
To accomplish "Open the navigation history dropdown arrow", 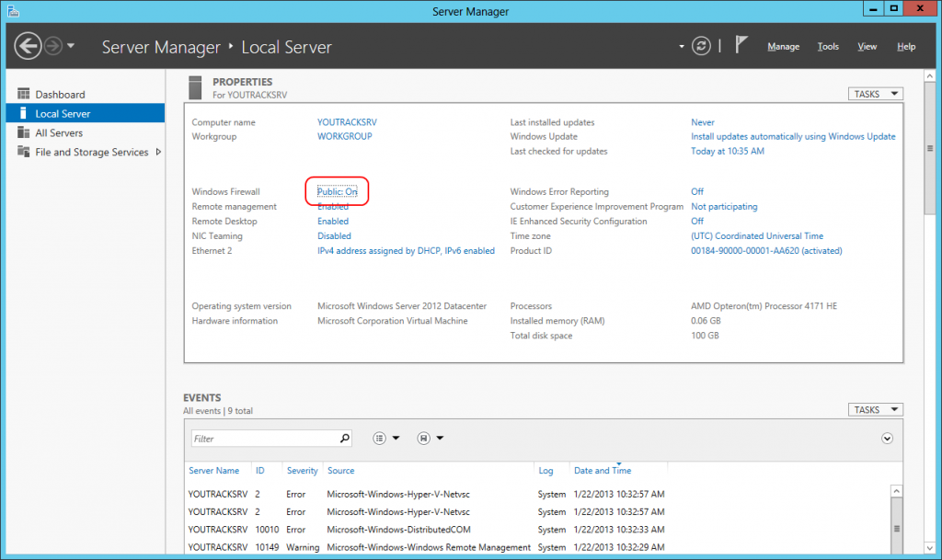I will click(71, 46).
